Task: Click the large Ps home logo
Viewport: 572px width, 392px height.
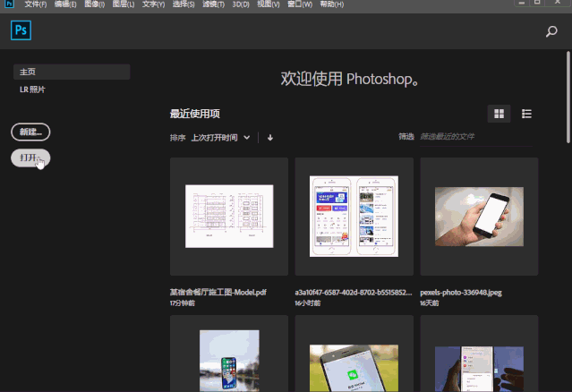Action: coord(21,30)
